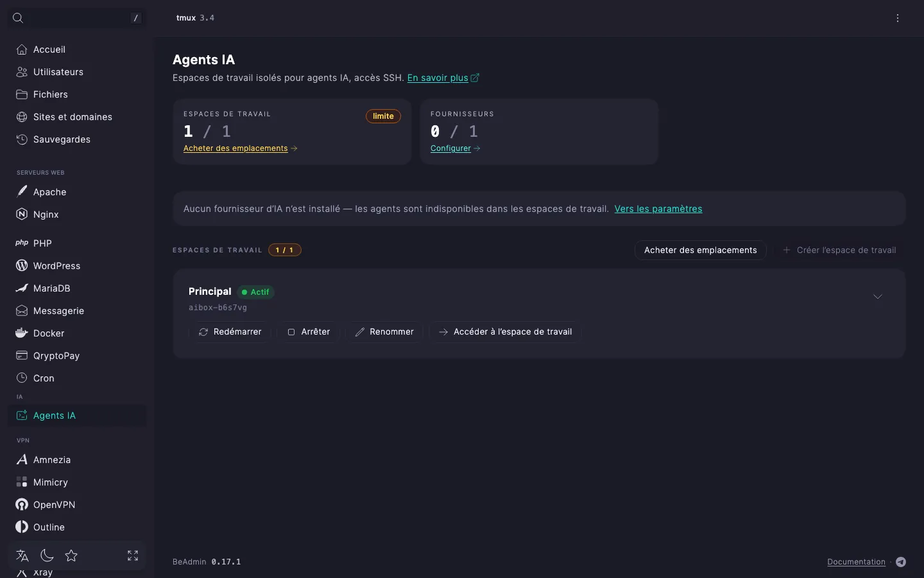Screen dimensions: 924x578
Task: Click the MariaDB seal icon
Action: coord(22,288)
